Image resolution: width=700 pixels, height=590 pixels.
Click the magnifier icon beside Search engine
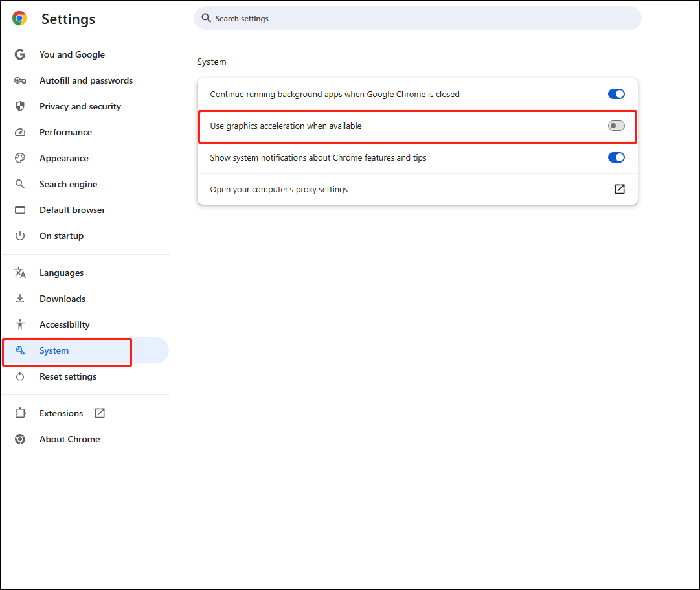click(20, 184)
